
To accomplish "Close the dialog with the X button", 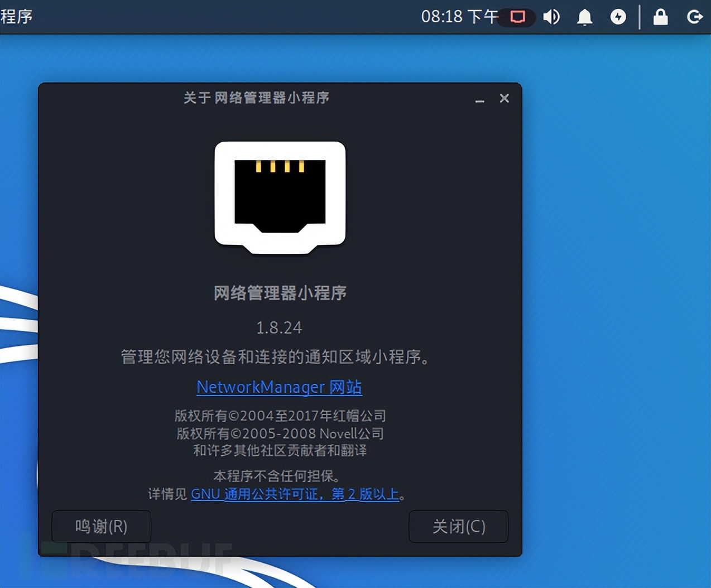I will click(x=504, y=98).
